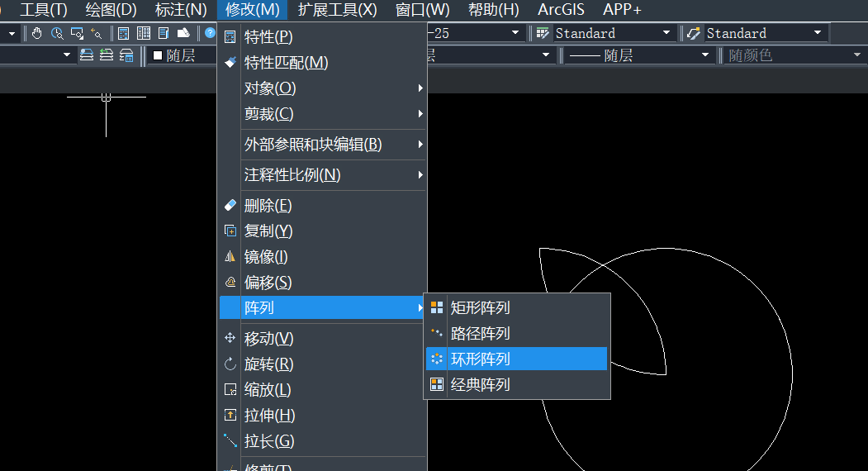Open the 窗口(W) menu
The height and width of the screenshot is (471, 868).
coord(422,9)
